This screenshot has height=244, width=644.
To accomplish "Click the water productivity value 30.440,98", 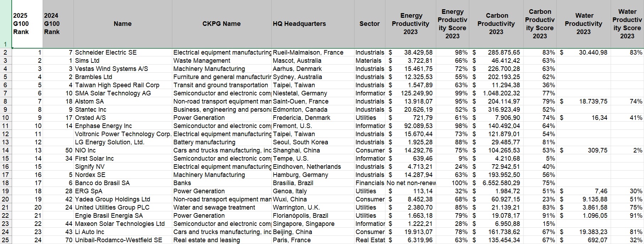I will click(x=584, y=52).
